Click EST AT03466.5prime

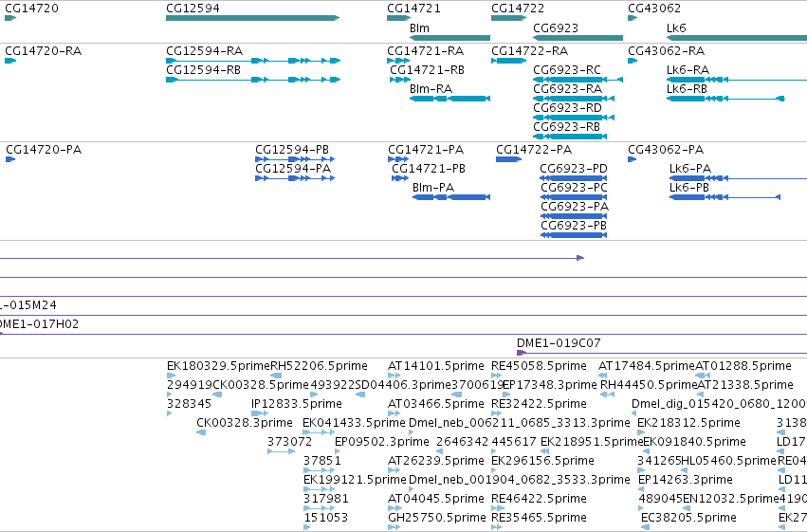click(394, 413)
